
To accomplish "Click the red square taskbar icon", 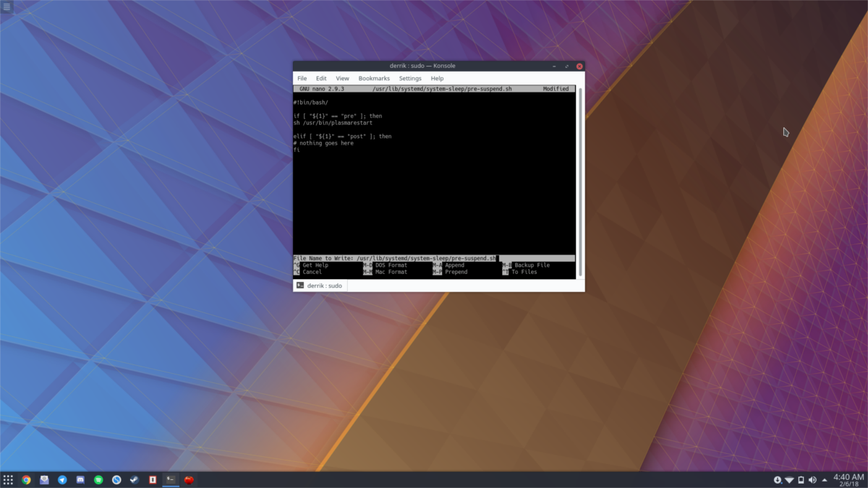I will coord(153,479).
